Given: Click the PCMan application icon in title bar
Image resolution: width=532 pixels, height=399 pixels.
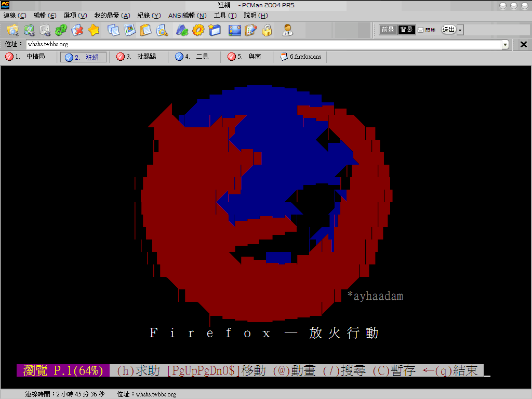Looking at the screenshot, I should (5, 5).
